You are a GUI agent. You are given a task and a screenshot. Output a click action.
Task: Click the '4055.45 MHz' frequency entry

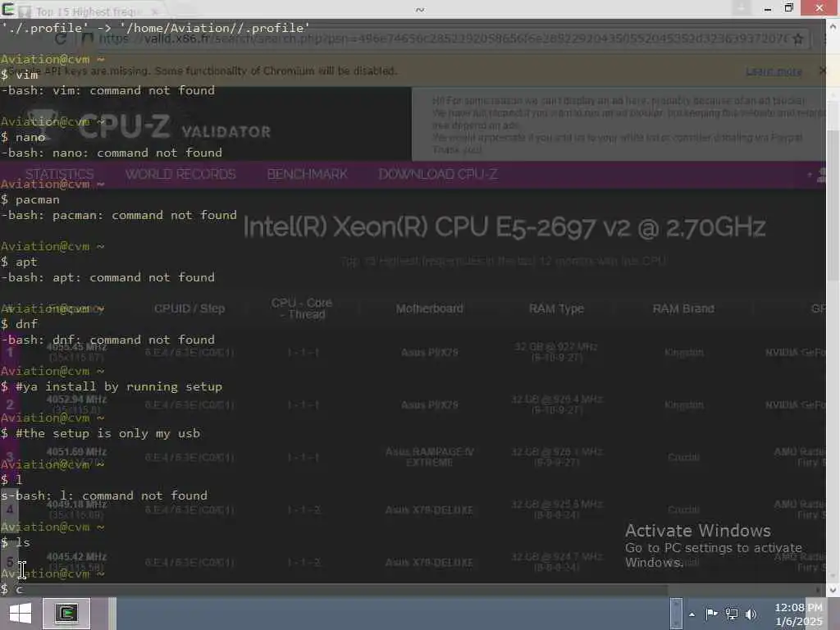pyautogui.click(x=76, y=347)
